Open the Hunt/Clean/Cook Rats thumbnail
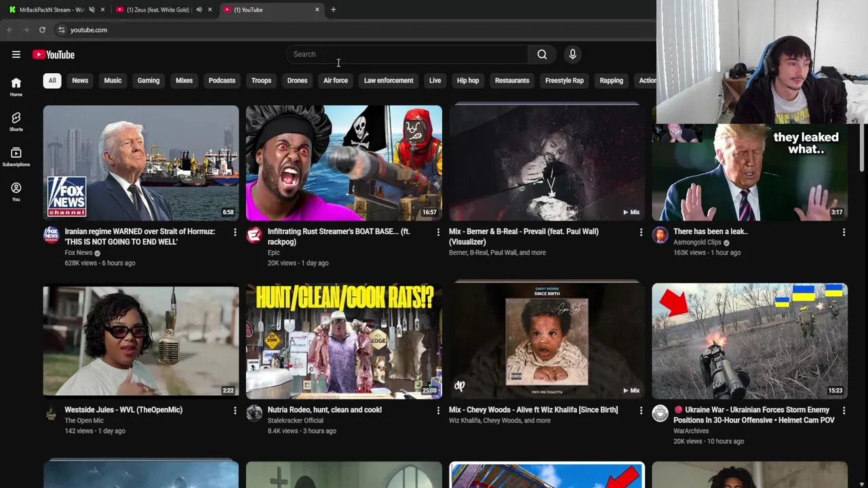 (344, 341)
